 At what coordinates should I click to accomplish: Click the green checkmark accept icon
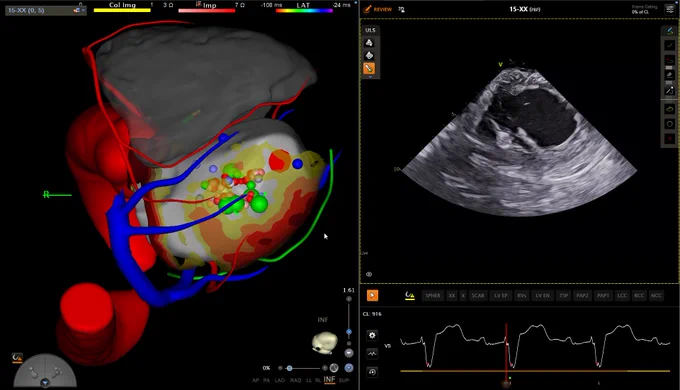point(669,45)
